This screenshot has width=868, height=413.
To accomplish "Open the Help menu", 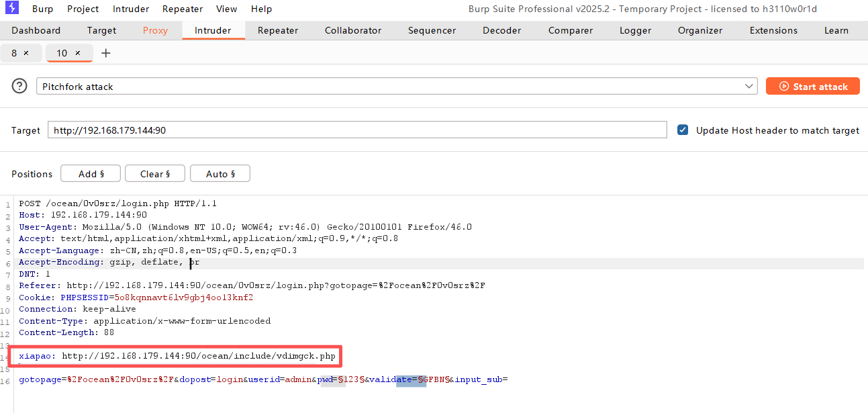I will (262, 9).
